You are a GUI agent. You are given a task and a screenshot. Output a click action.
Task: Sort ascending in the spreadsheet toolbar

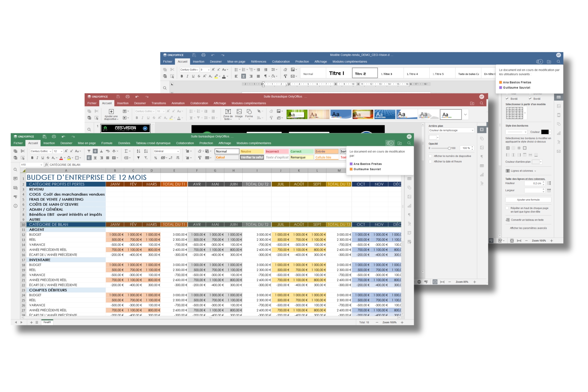[138, 151]
